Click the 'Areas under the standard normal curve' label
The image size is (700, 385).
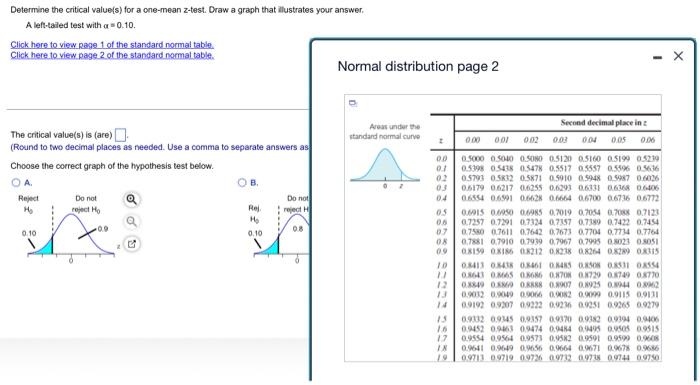[x=385, y=131]
